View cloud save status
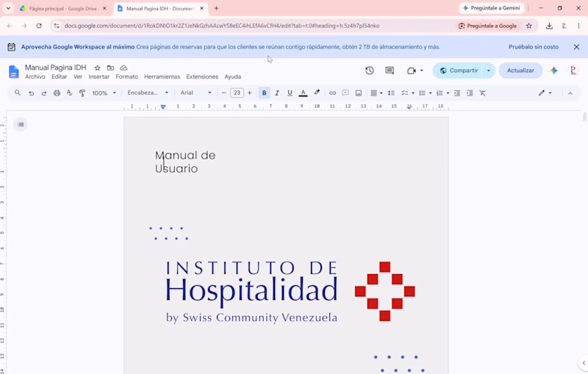 pyautogui.click(x=123, y=68)
